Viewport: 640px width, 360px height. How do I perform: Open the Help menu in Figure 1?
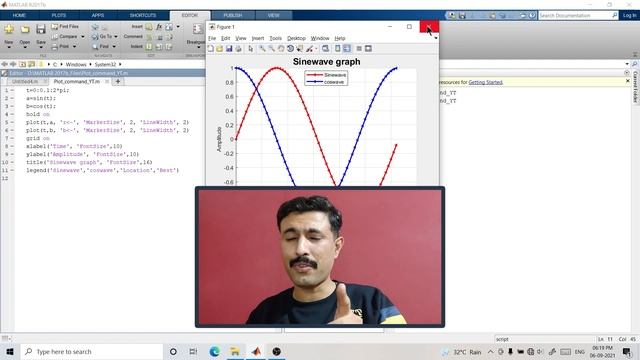tap(340, 38)
